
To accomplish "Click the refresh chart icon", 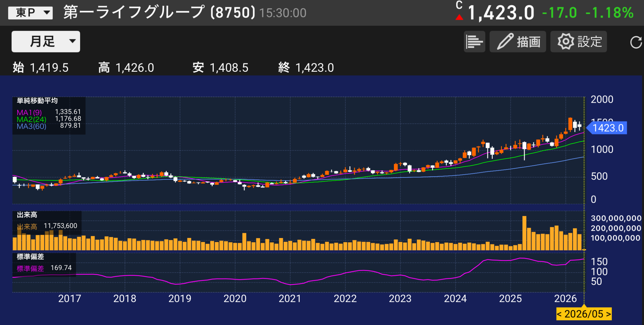I will 636,42.
